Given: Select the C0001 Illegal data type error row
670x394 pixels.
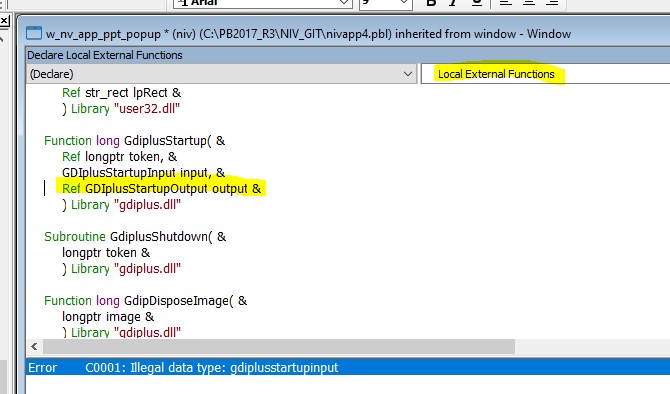Looking at the screenshot, I should pyautogui.click(x=348, y=367).
